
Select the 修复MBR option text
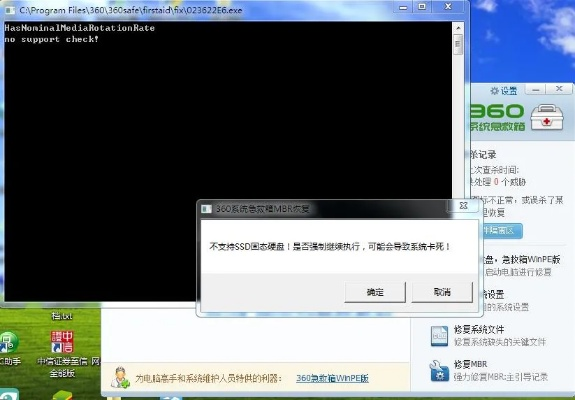470,364
